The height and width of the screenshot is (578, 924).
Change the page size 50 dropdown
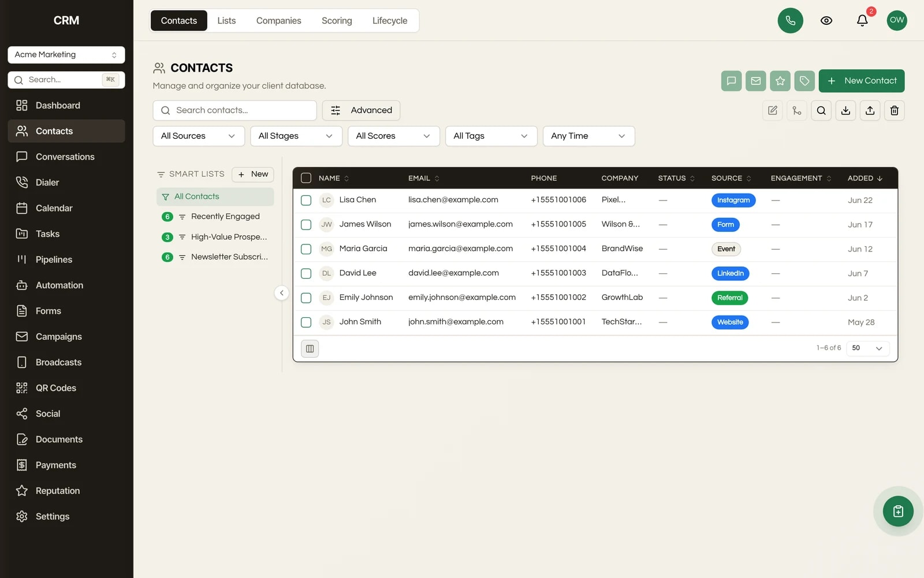coord(867,348)
